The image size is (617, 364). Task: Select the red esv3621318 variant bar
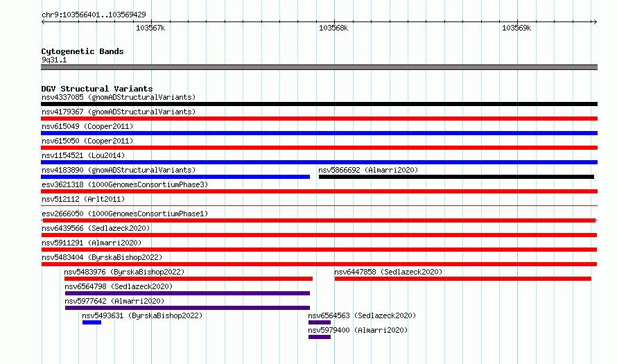[x=319, y=191]
